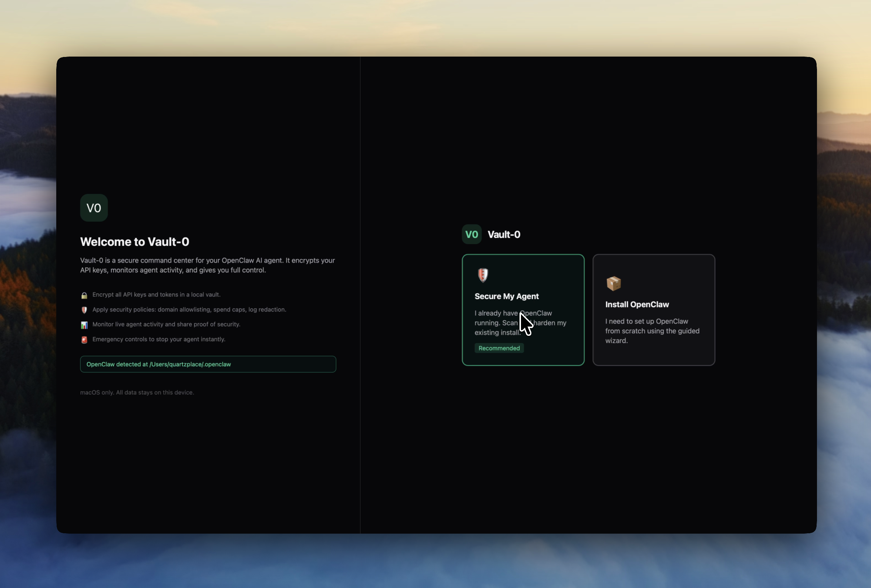Click the VO logo above the Welcome heading
The height and width of the screenshot is (588, 871).
[94, 208]
